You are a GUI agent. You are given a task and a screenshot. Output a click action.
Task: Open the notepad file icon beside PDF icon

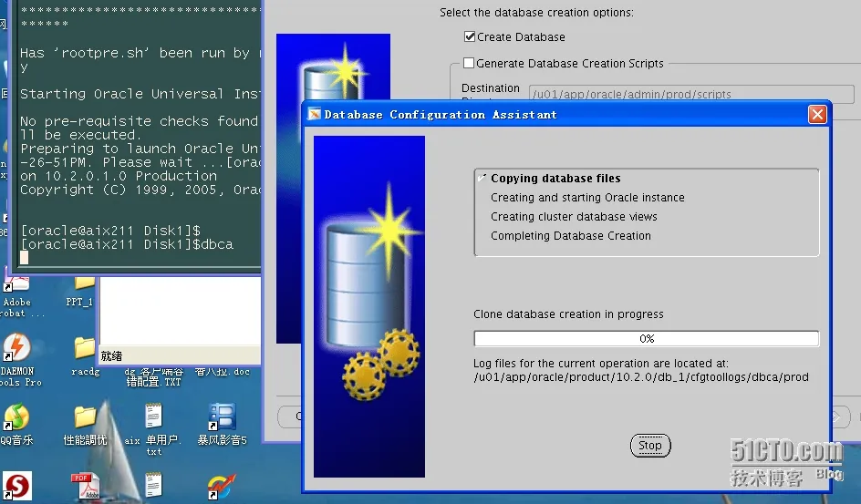tap(153, 485)
